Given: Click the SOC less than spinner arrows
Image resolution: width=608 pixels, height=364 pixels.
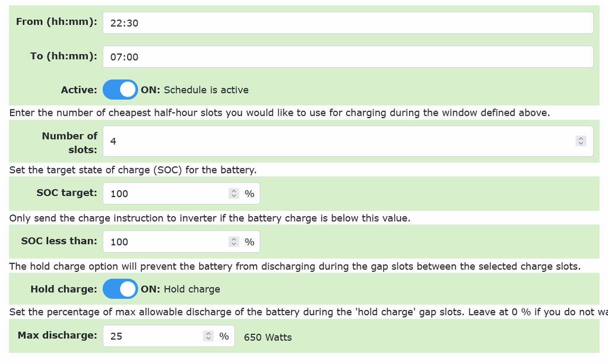Looking at the screenshot, I should (x=234, y=242).
